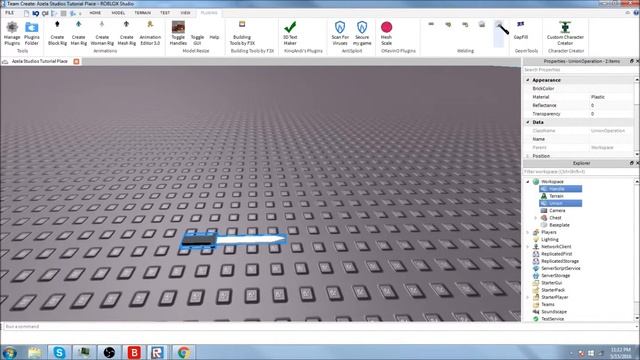Launch Animation Editor 3.0
The image size is (640, 360).
pos(150,33)
